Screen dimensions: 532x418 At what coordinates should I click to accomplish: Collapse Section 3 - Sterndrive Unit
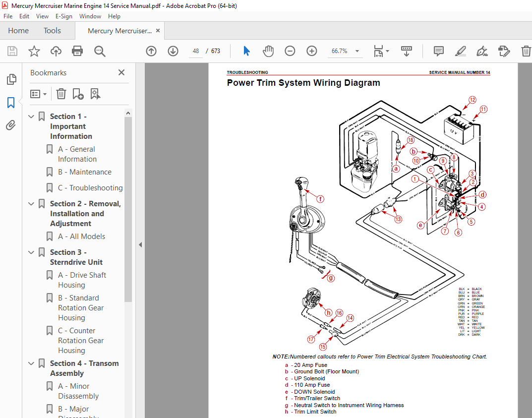[31, 252]
